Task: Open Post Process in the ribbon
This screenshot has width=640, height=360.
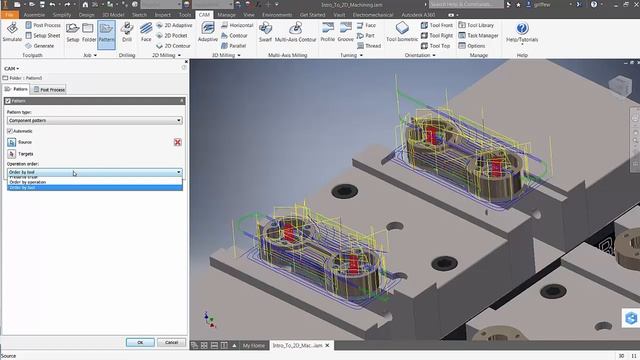Action: (x=43, y=25)
